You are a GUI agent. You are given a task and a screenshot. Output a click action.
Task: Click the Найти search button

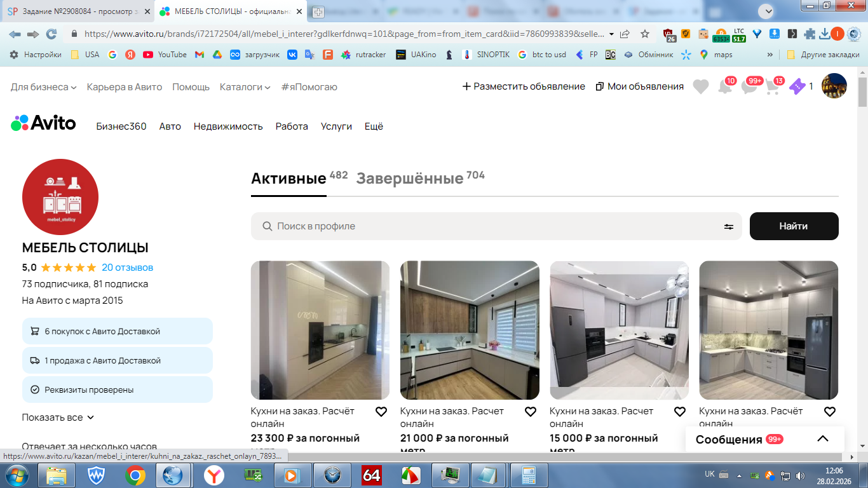794,226
